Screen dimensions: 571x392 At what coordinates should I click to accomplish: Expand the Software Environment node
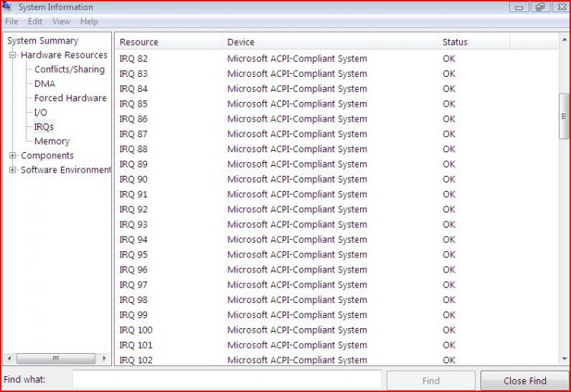pos(13,170)
